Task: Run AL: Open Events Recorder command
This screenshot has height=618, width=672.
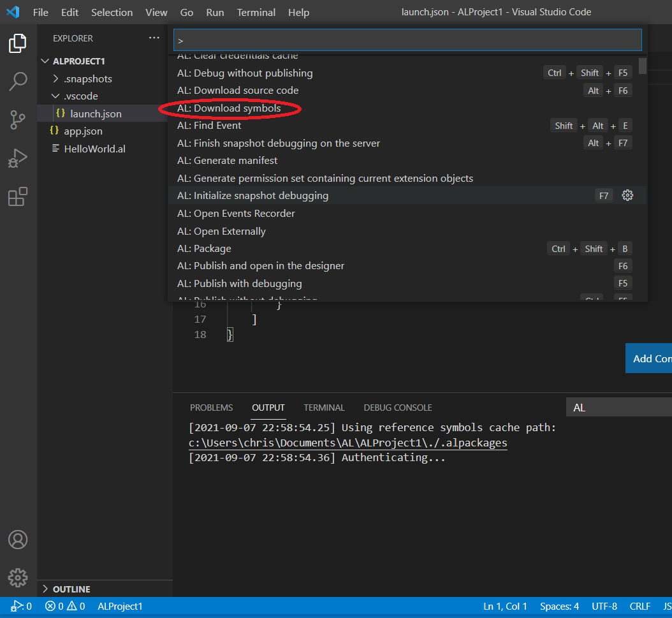Action: [x=407, y=214]
